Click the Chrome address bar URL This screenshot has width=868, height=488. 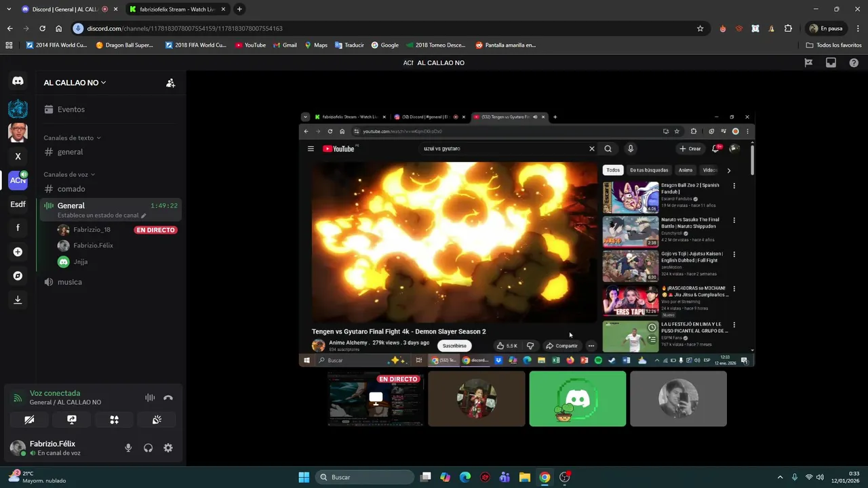point(184,28)
